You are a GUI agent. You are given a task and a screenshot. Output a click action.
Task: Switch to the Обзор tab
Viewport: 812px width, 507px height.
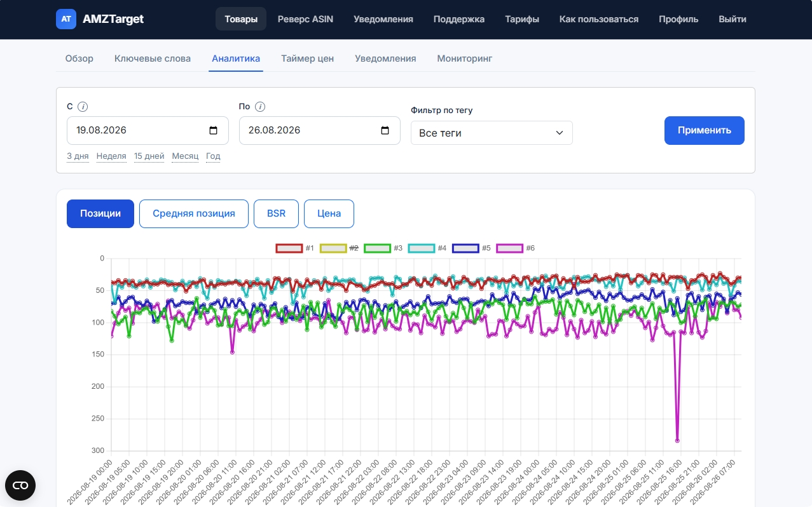pyautogui.click(x=79, y=58)
